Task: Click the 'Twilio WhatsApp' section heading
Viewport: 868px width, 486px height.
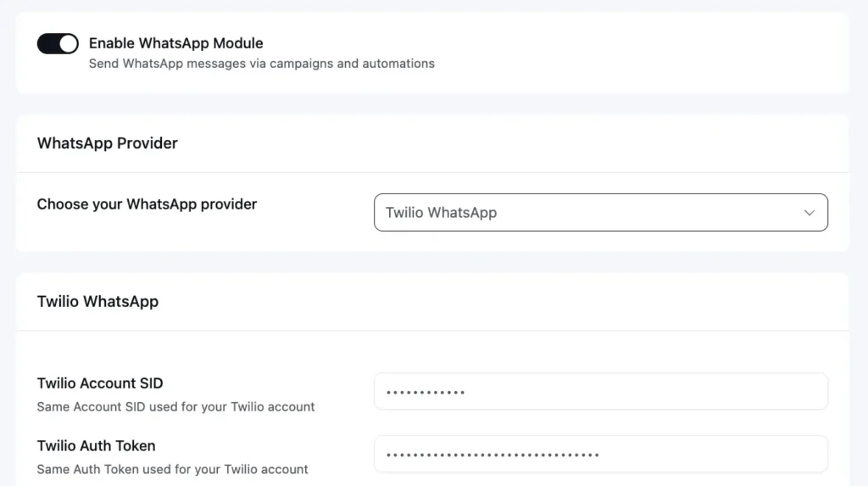Action: pyautogui.click(x=97, y=301)
